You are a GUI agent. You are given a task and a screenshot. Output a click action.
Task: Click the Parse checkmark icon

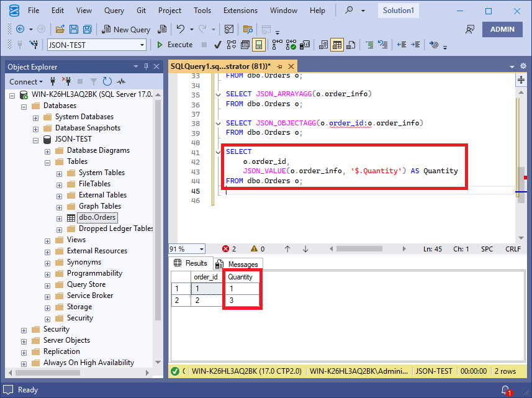(218, 45)
